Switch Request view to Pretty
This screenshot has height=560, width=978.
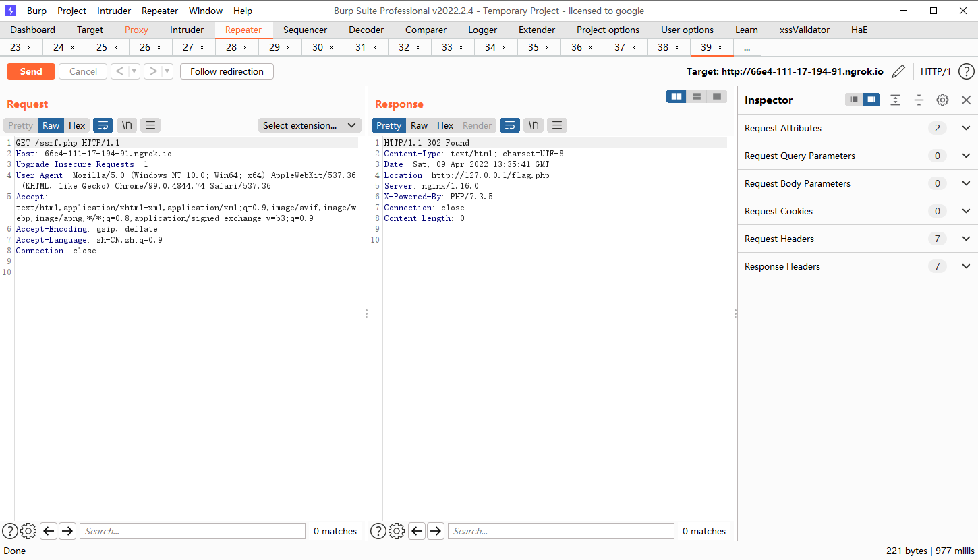20,125
